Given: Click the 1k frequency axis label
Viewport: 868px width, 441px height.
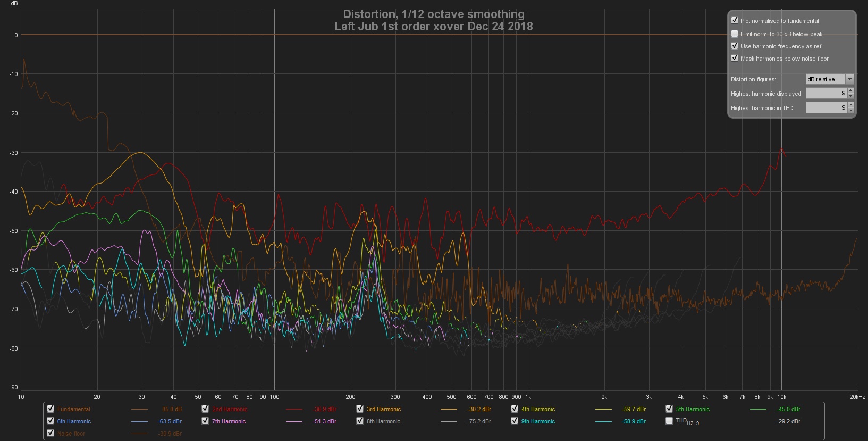Looking at the screenshot, I should pos(528,397).
